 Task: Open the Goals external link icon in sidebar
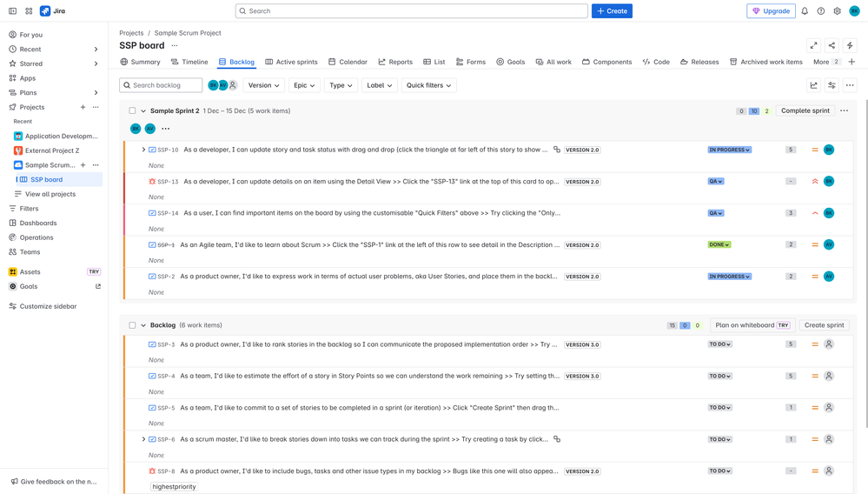[98, 286]
